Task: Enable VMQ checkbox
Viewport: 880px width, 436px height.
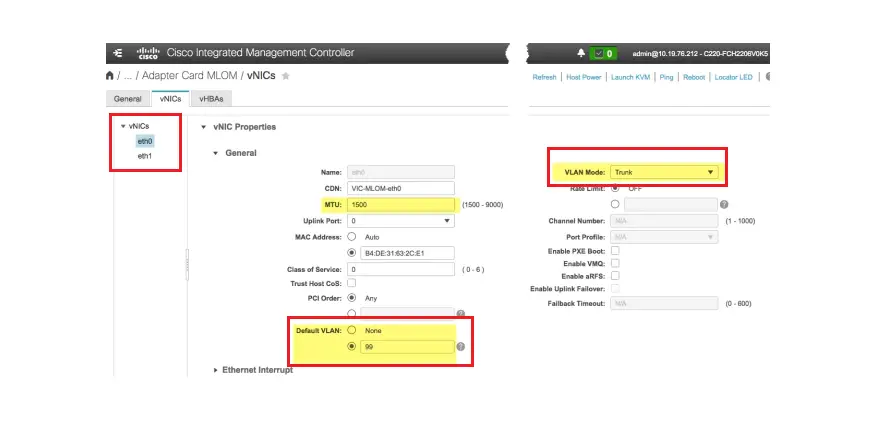Action: 615,263
